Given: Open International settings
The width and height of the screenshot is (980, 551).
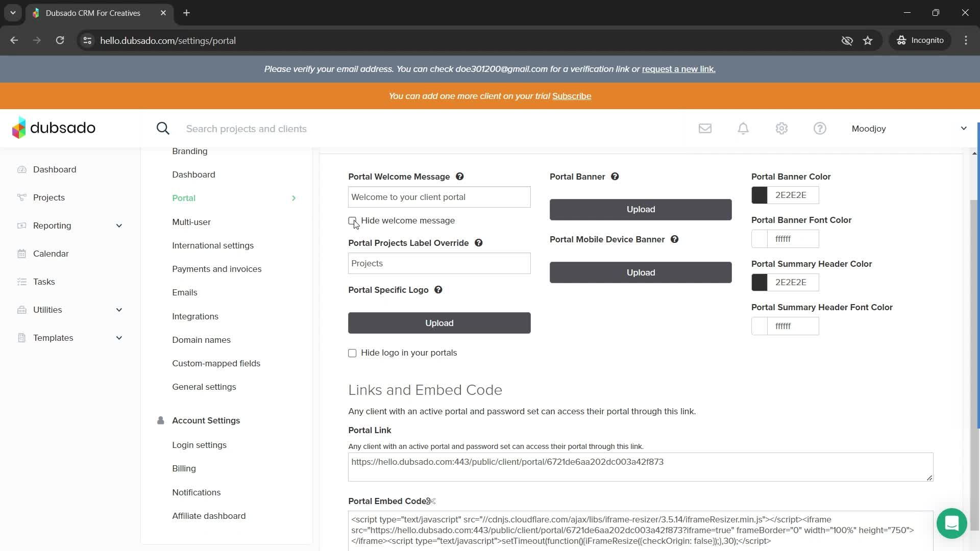Looking at the screenshot, I should pos(213,245).
